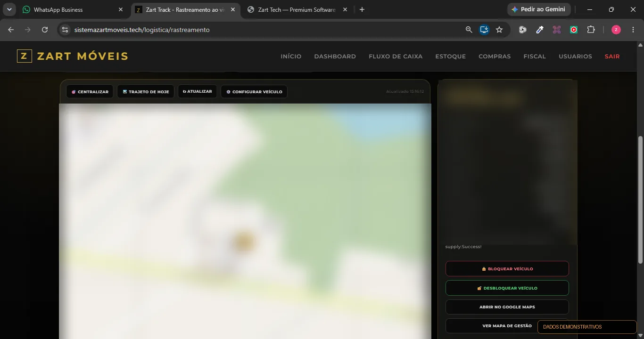Open the zoom magnifier icon in address bar

pos(469,30)
